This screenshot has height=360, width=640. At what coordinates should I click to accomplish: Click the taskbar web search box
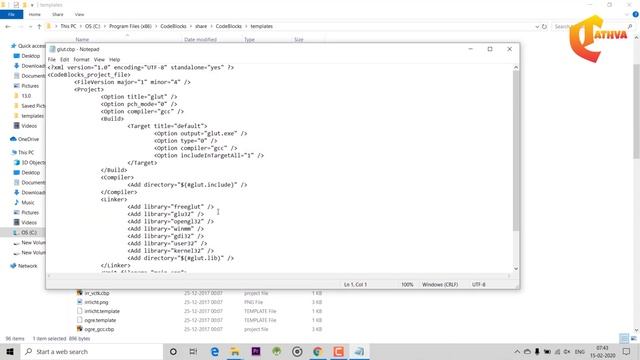pyautogui.click(x=92, y=351)
